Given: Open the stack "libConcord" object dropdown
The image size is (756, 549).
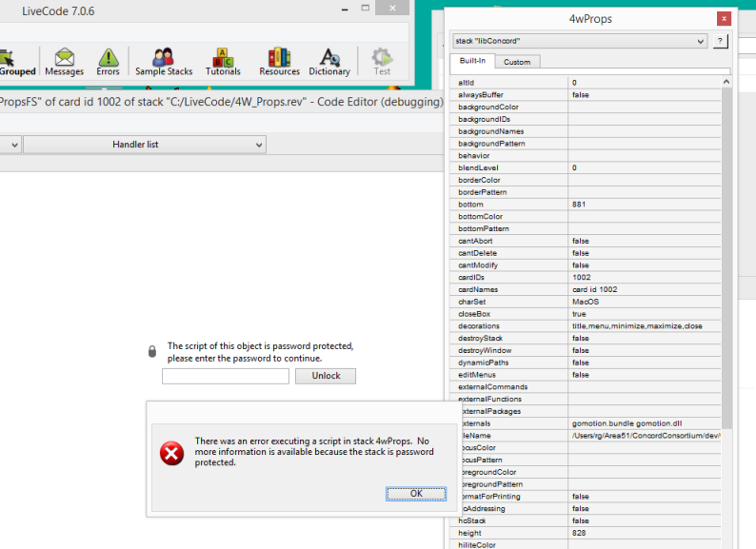Looking at the screenshot, I should pos(579,41).
